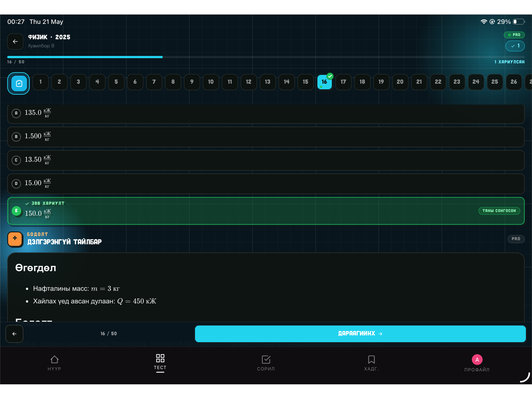Jump to question 2
The image size is (532, 399).
[59, 82]
